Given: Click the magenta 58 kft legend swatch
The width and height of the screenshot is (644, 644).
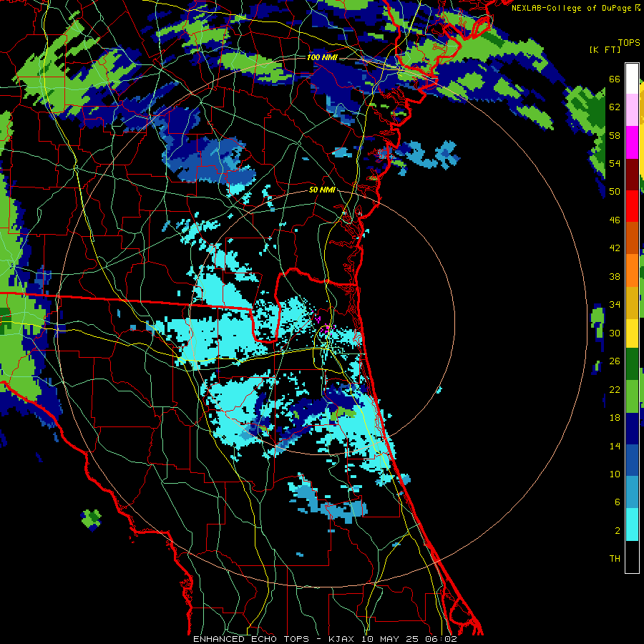Looking at the screenshot, I should tap(632, 142).
